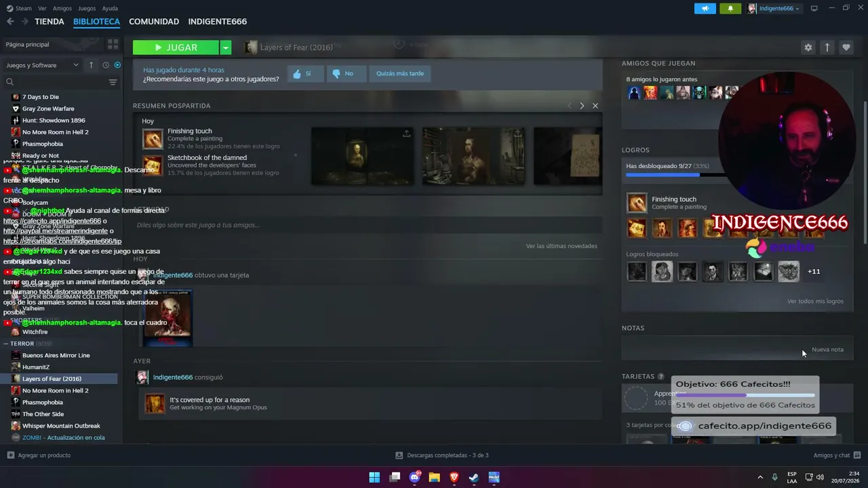Close the Resumen Pospartida panel

(x=595, y=106)
